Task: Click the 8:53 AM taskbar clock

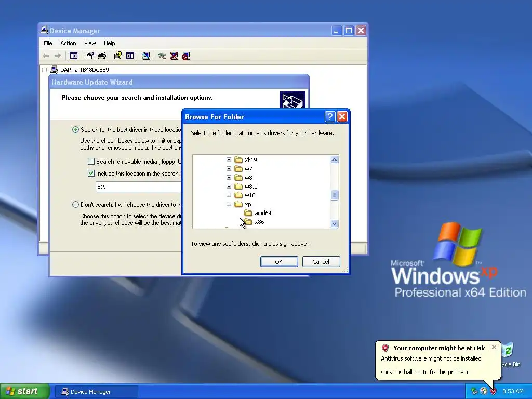Action: tap(513, 392)
